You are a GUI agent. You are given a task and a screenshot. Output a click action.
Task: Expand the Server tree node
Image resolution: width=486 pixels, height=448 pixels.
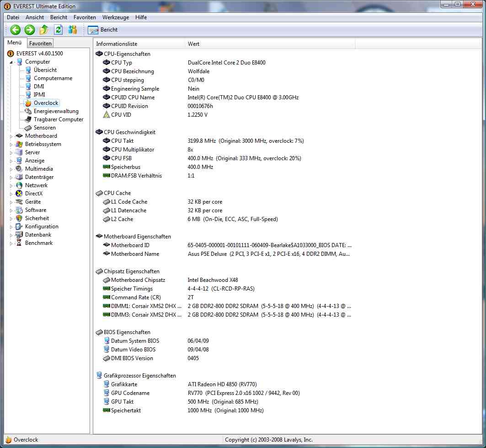(11, 153)
